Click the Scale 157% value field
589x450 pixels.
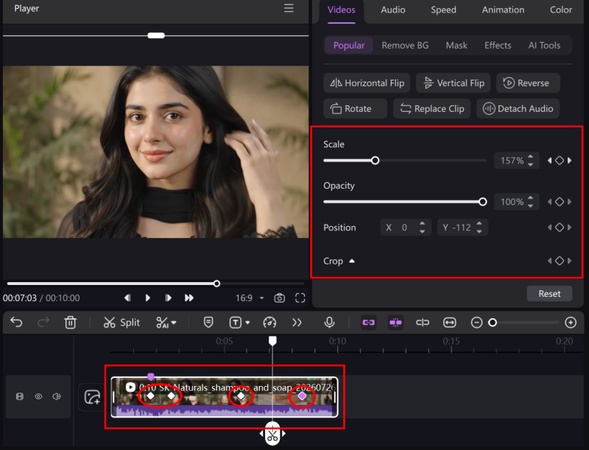(x=512, y=161)
